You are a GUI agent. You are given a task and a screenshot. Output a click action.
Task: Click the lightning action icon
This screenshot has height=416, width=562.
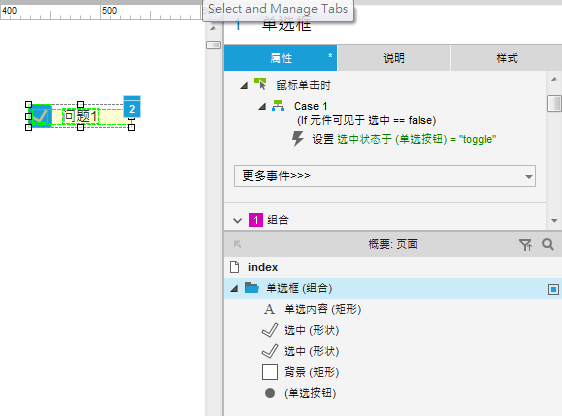(297, 139)
